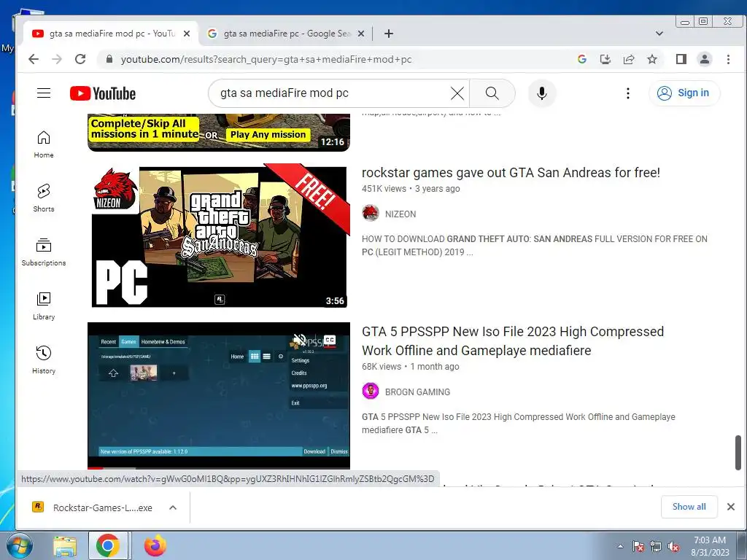Open the tab search dropdown chevron

tap(659, 34)
